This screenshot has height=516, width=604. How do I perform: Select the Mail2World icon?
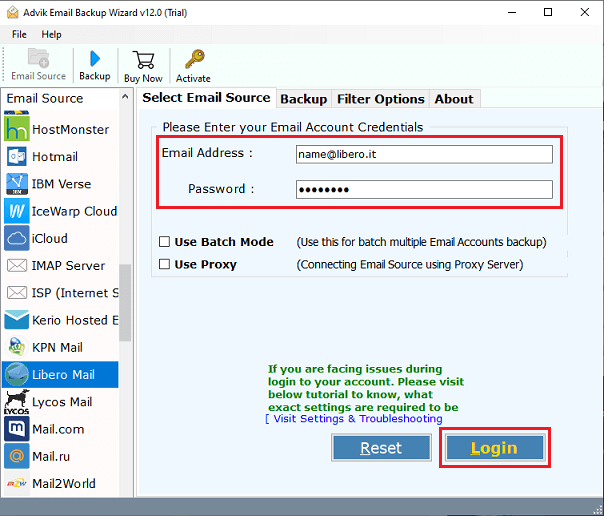[17, 484]
